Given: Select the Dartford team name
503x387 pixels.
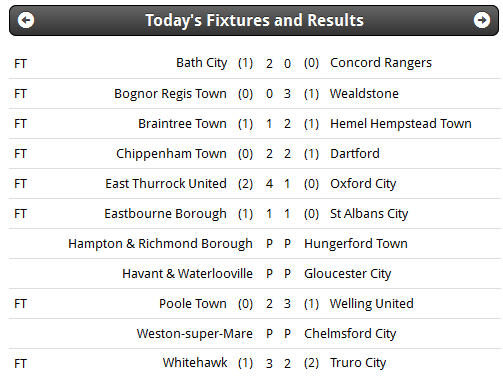Looking at the screenshot, I should [355, 154].
